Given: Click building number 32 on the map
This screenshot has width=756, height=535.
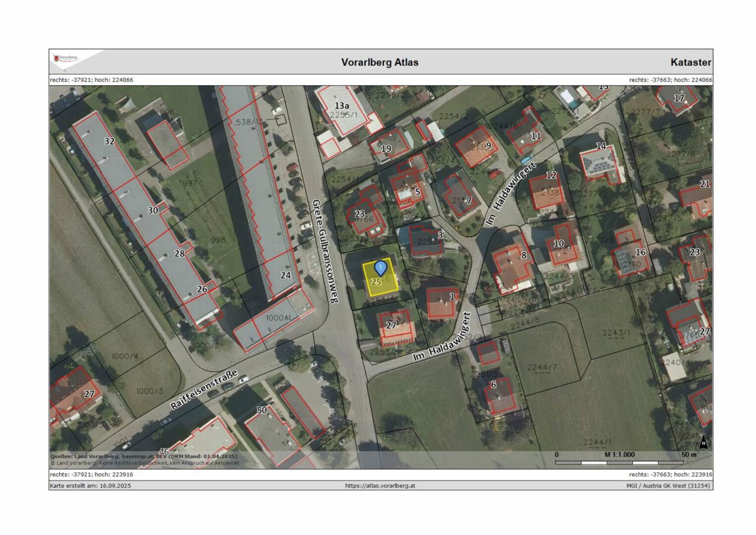Looking at the screenshot, I should (109, 142).
